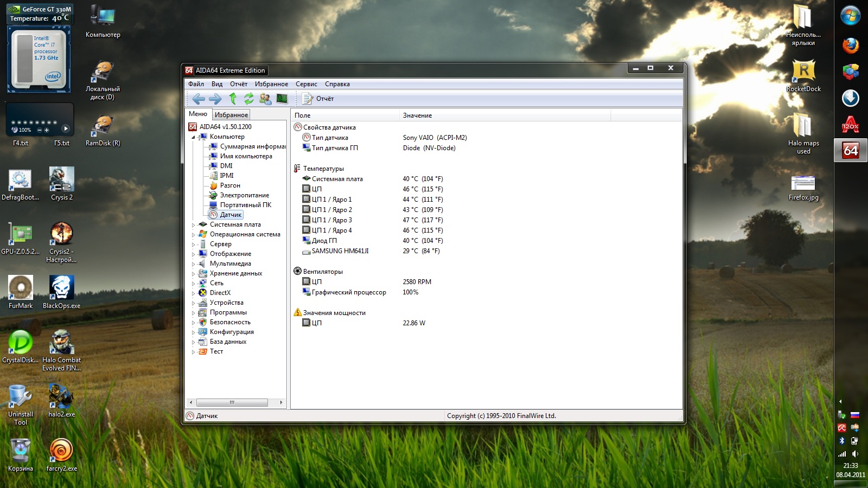
Task: Open the CrystalDisk desktop shortcut
Action: coord(21,347)
